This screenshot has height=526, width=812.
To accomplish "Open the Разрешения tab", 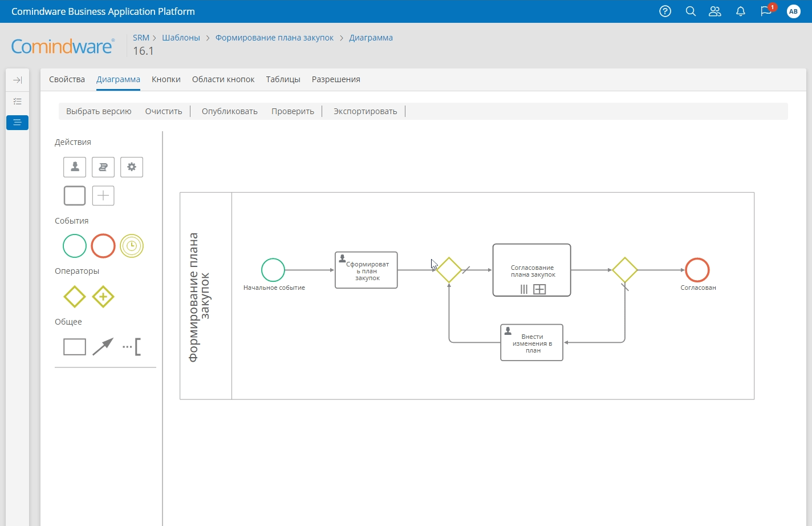I will [x=336, y=79].
